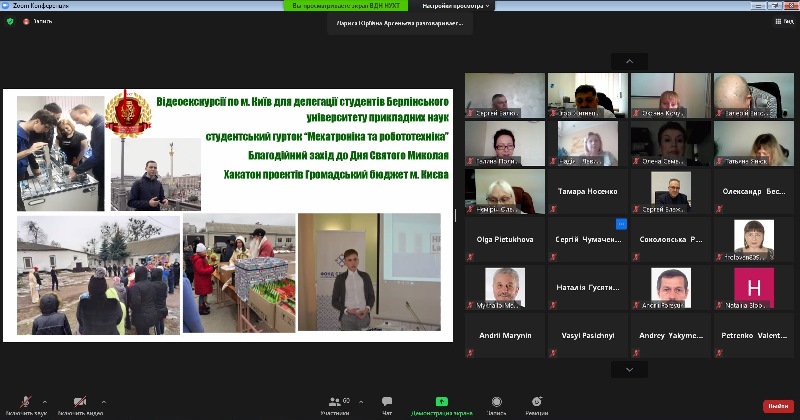Select Олександр Бес... participant tile
The height and width of the screenshot is (420, 800).
pos(754,191)
